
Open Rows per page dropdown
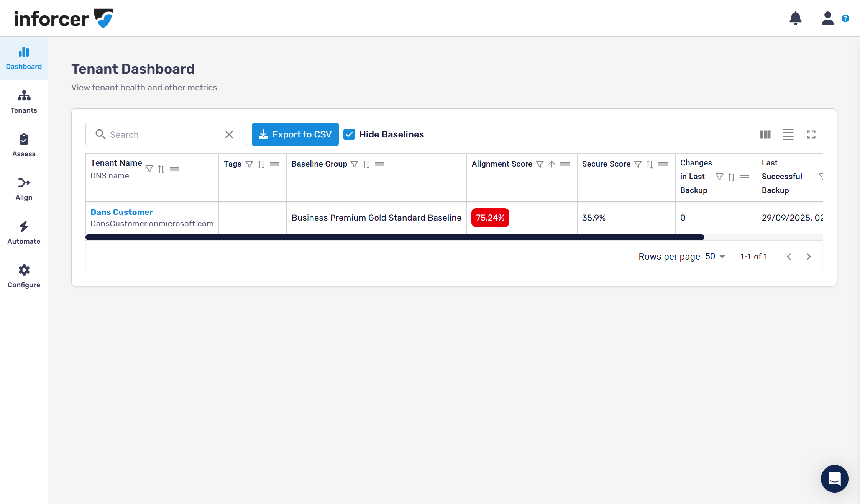click(x=715, y=257)
